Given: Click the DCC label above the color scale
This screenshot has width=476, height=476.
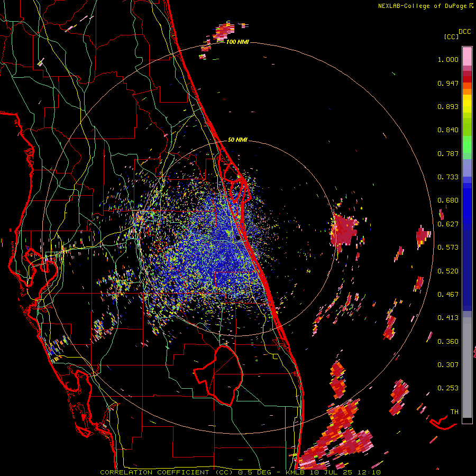Looking at the screenshot, I should pyautogui.click(x=465, y=32).
